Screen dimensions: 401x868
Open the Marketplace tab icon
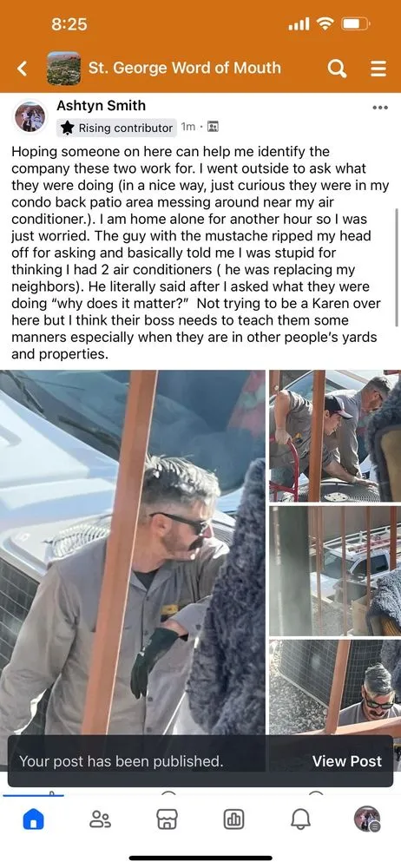coord(167,819)
